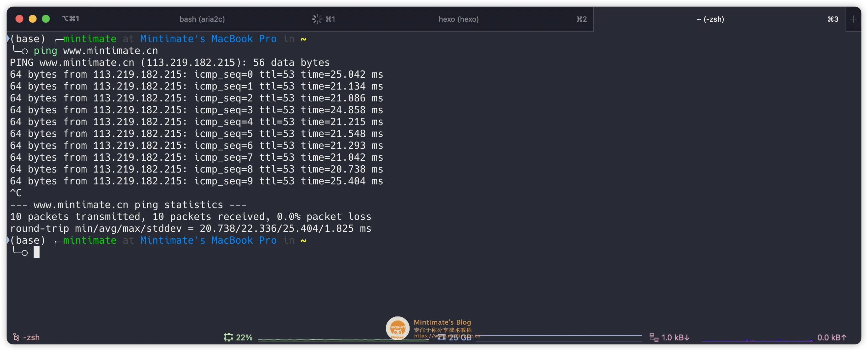Click the 'ping www.mintimate.cn' command line
Viewport: 868px width, 351px height.
pyautogui.click(x=96, y=51)
